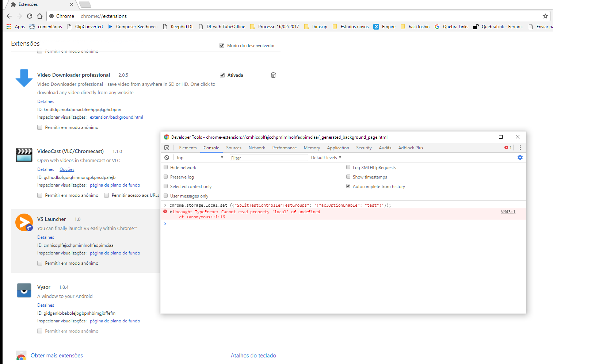This screenshot has height=364, width=595.
Task: Open Atalhos do teclado link
Action: click(253, 356)
